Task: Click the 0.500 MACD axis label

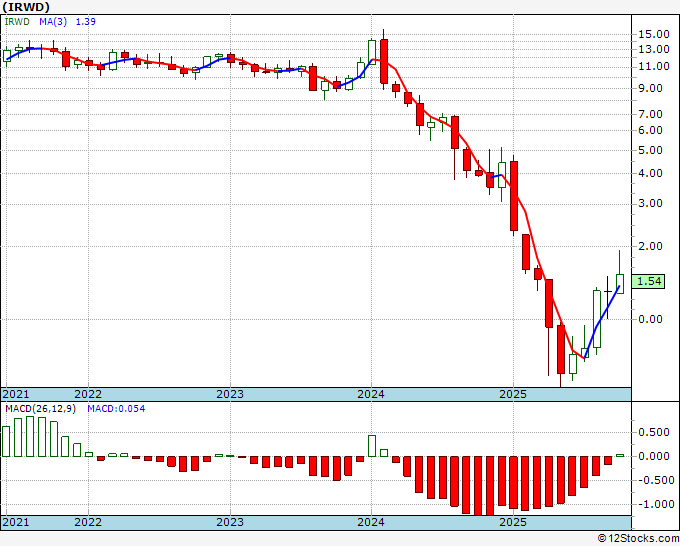Action: [656, 432]
